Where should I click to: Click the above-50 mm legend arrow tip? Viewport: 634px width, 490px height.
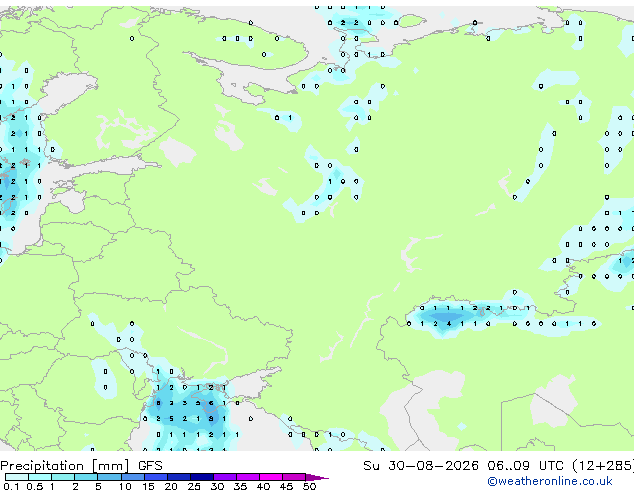click(x=317, y=478)
